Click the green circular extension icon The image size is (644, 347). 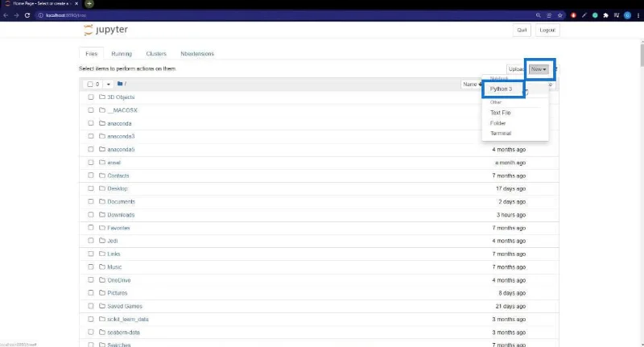(x=595, y=15)
